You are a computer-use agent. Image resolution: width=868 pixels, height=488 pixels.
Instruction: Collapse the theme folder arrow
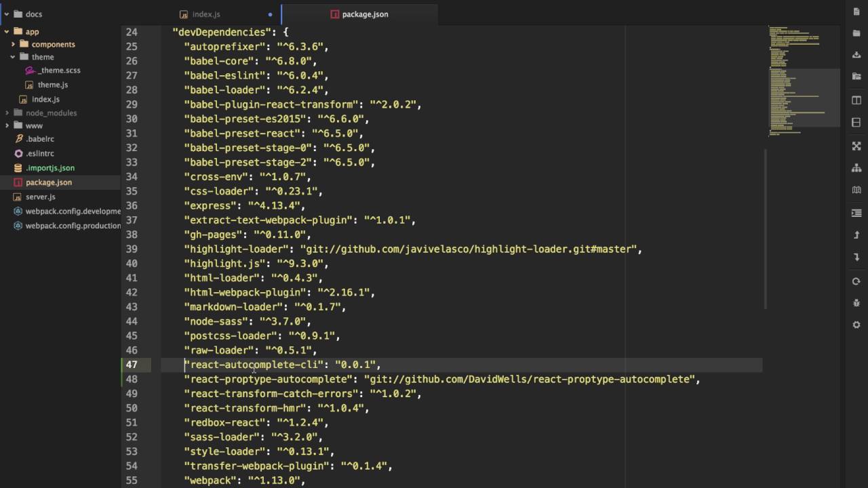13,57
